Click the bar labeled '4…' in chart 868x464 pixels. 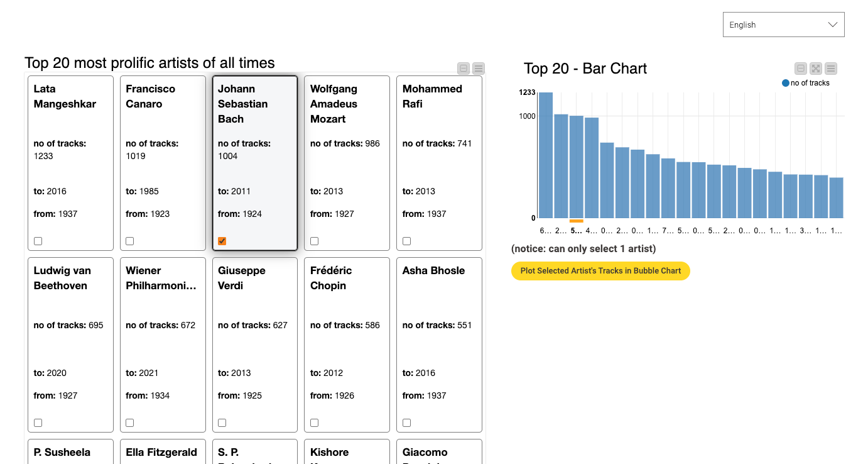[x=592, y=168]
